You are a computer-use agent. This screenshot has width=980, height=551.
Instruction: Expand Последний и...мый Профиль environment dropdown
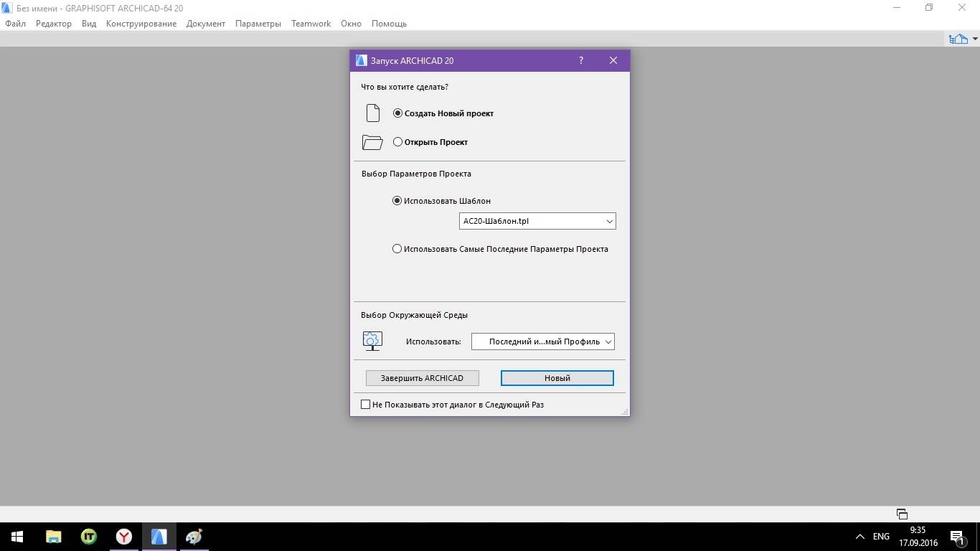pyautogui.click(x=543, y=342)
